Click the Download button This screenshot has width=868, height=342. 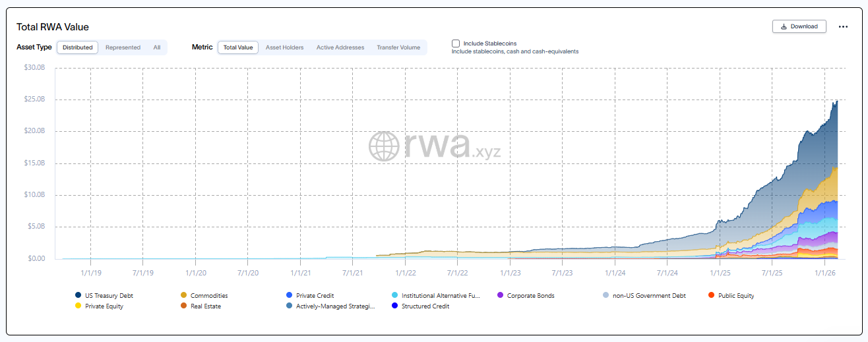pyautogui.click(x=799, y=26)
